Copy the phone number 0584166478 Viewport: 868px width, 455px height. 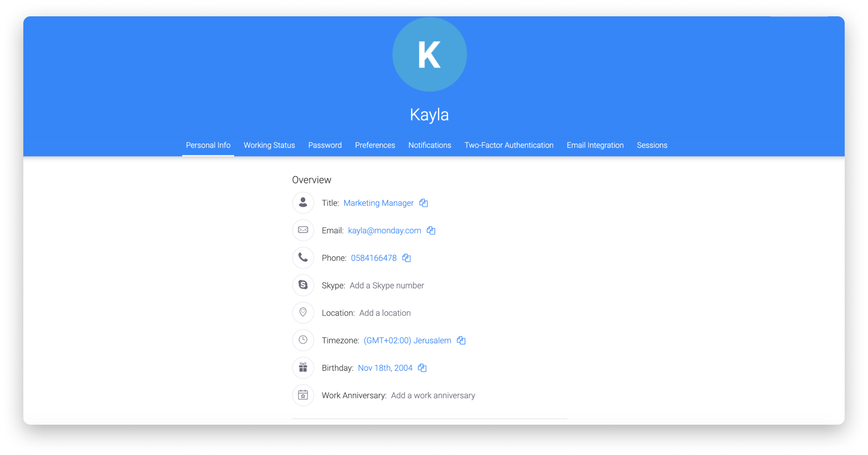[x=407, y=258]
